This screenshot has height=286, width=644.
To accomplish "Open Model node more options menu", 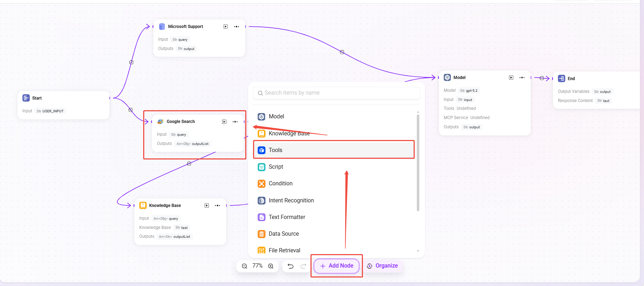I will (522, 78).
